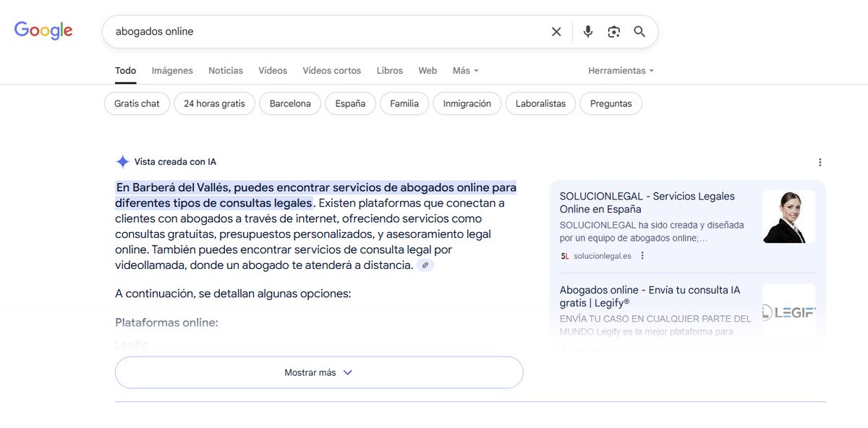Click the AI sparkle icon beside Vista creada
The image size is (868, 428).
pyautogui.click(x=123, y=162)
